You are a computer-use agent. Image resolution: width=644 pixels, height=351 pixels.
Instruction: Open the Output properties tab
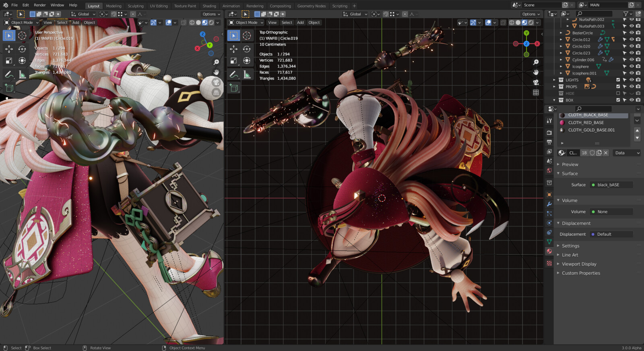549,142
